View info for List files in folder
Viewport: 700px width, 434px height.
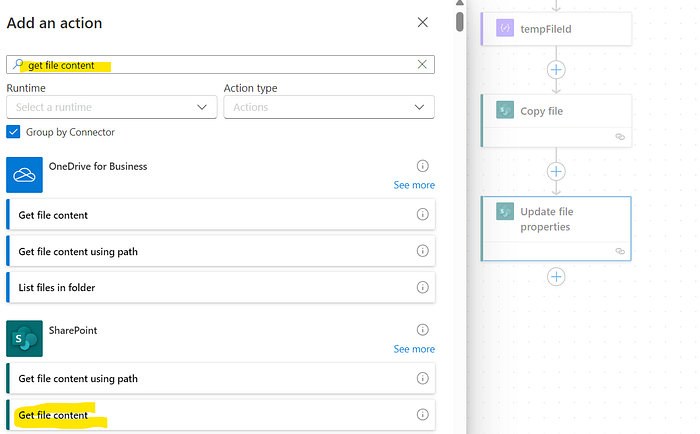point(422,287)
